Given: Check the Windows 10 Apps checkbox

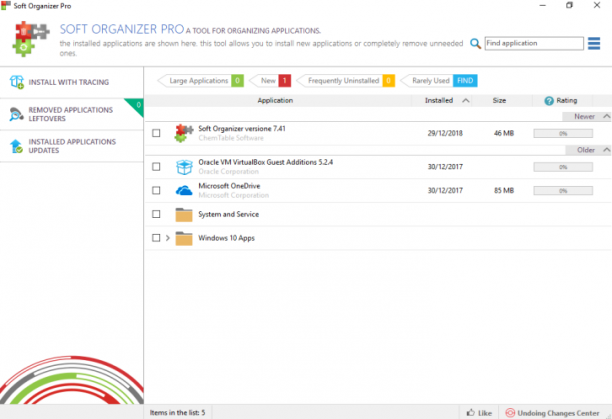Looking at the screenshot, I should pyautogui.click(x=156, y=238).
